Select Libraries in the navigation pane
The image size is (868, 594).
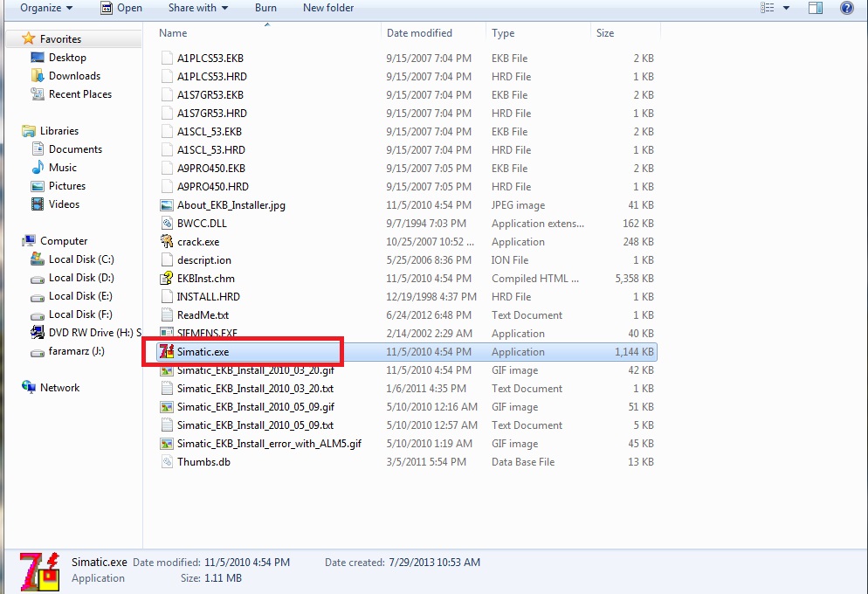(59, 131)
